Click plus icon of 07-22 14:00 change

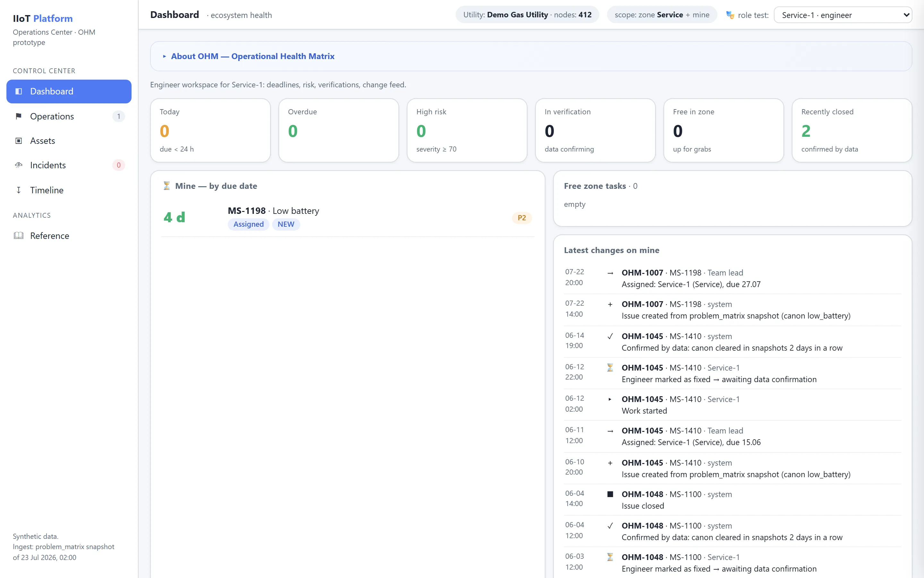pos(610,304)
